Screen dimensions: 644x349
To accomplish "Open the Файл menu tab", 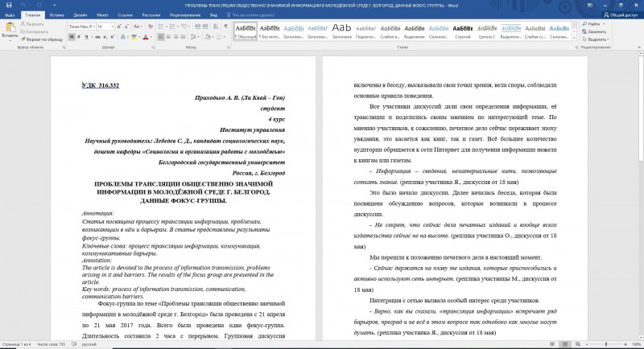I will pos(10,15).
